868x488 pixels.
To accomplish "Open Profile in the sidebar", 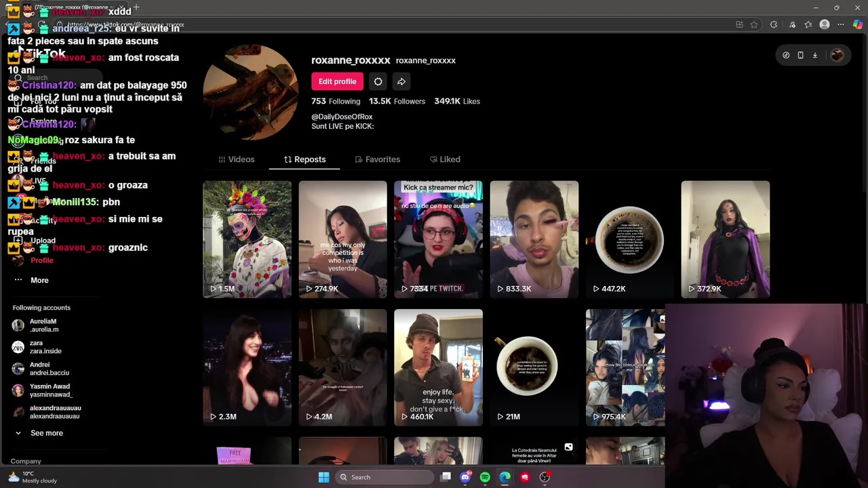I will pos(31,260).
